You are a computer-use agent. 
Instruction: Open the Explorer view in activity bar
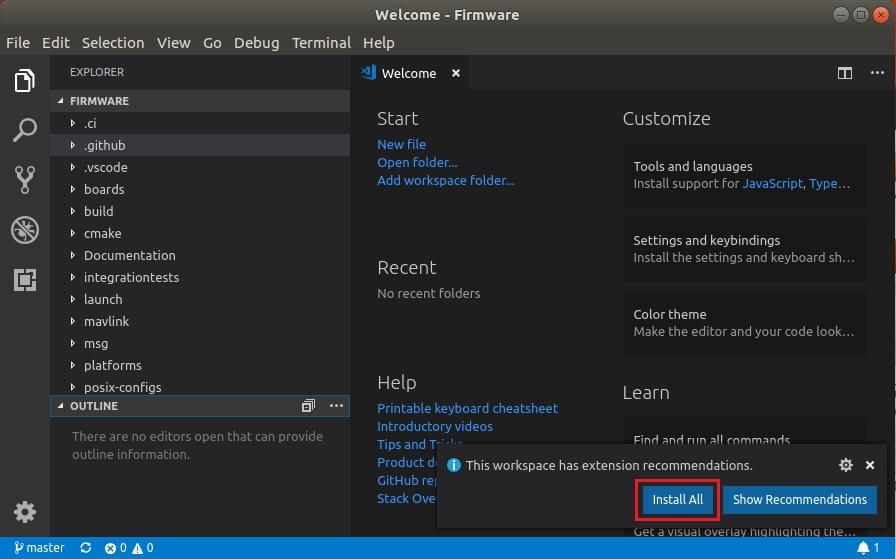(x=25, y=81)
